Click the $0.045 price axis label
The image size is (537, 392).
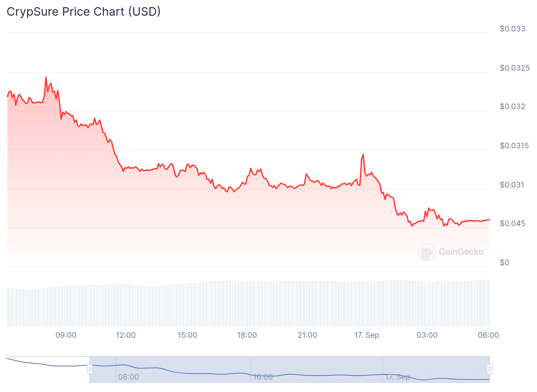coord(513,223)
